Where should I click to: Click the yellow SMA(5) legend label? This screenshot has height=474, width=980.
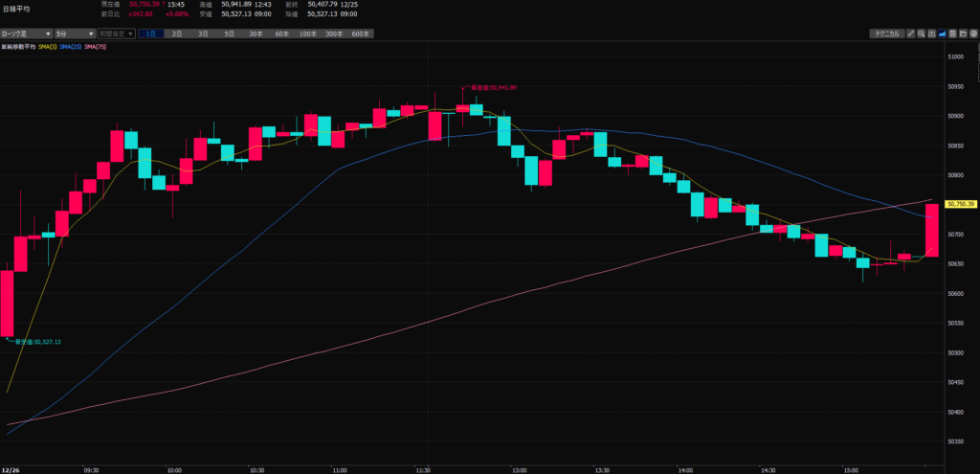click(x=48, y=45)
